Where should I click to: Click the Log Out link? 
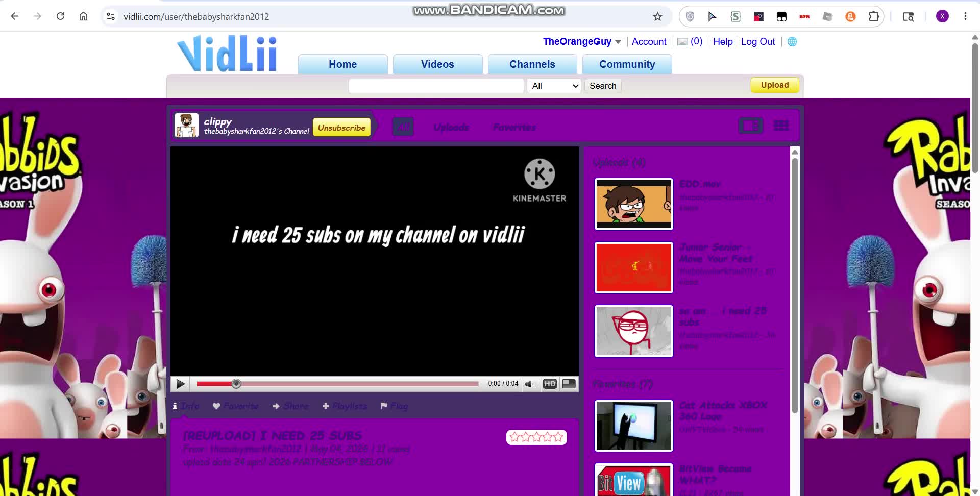click(758, 42)
